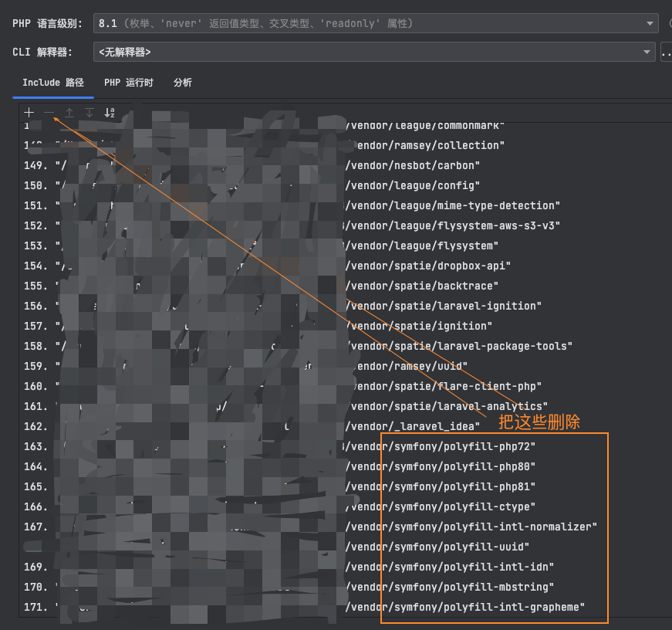Viewport: 672px width, 630px height.
Task: Select the vendor/nesbot/carbon path row
Action: pyautogui.click(x=346, y=165)
